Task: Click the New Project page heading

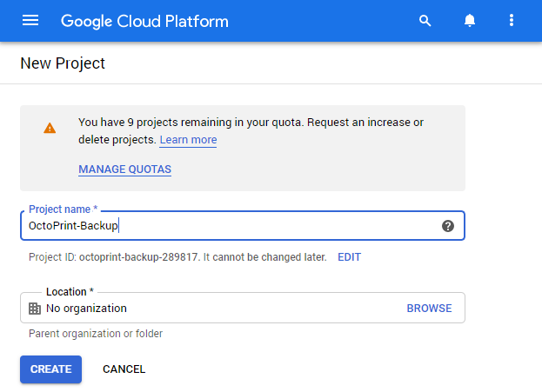Action: 62,63
